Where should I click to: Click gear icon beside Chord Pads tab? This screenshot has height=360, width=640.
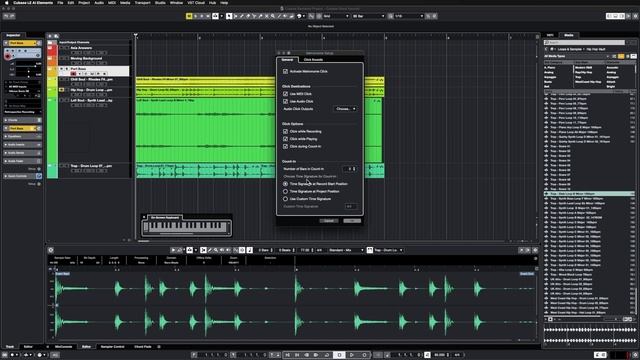(158, 347)
